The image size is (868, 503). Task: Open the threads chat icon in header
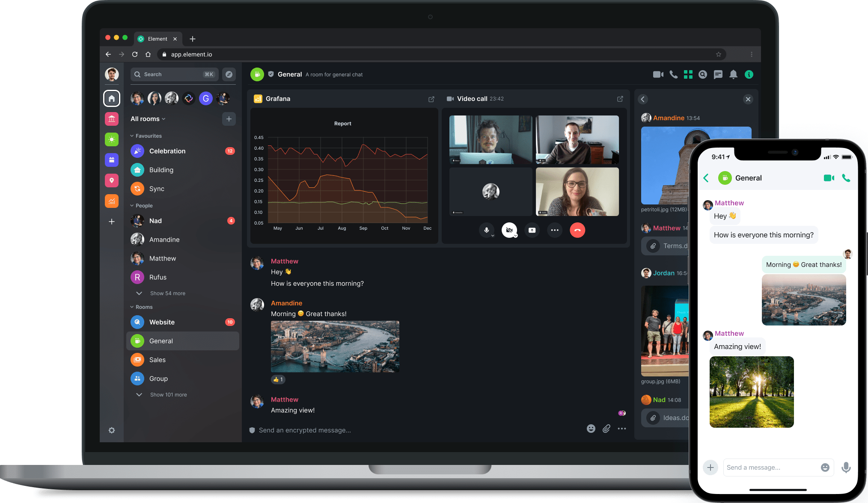click(718, 74)
